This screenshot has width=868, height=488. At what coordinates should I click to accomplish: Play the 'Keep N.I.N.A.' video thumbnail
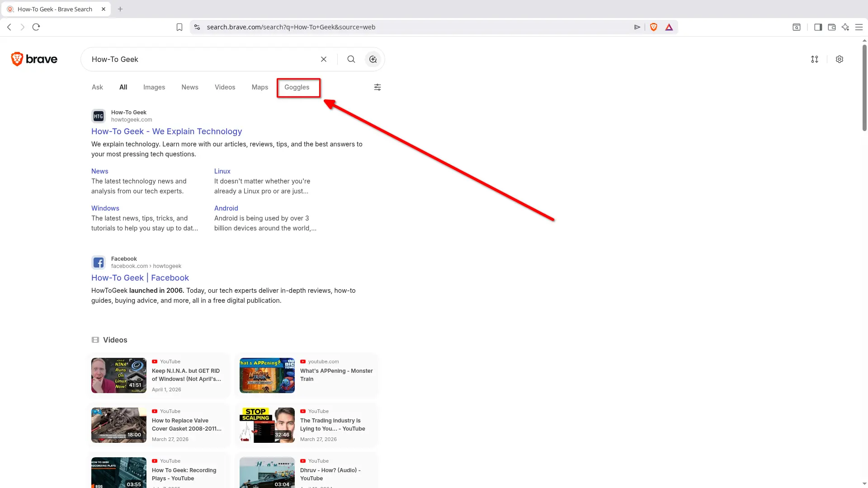tap(119, 375)
